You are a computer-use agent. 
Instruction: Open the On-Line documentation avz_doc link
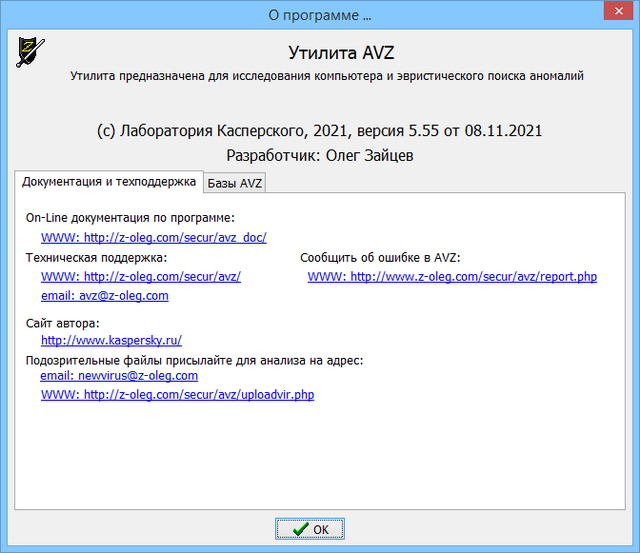pos(154,238)
